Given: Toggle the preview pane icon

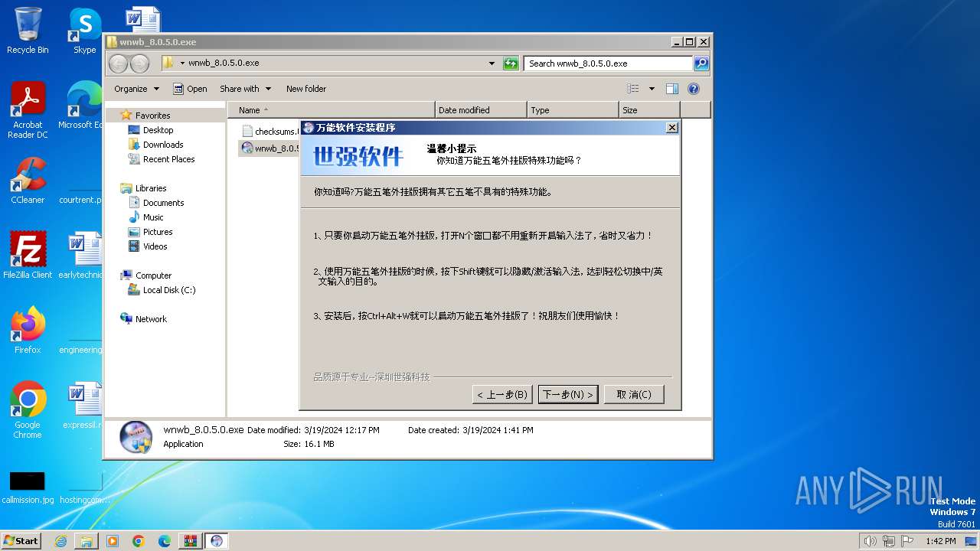Looking at the screenshot, I should point(671,89).
